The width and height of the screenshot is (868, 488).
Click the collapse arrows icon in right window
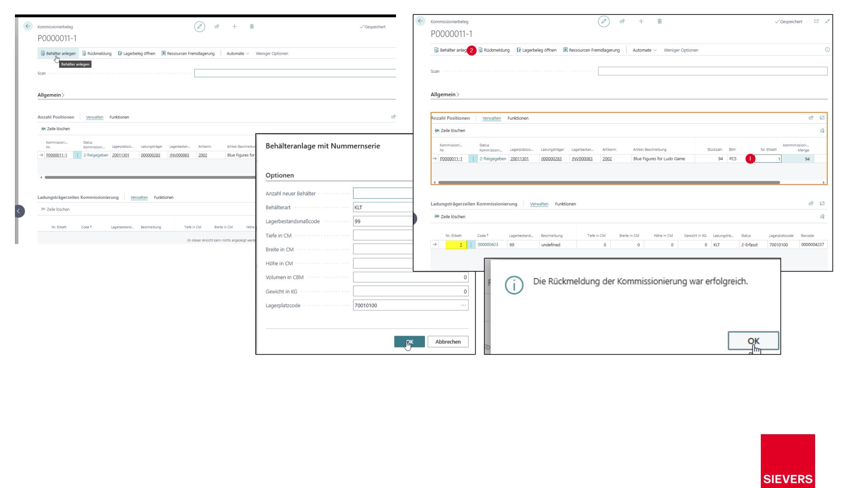827,21
